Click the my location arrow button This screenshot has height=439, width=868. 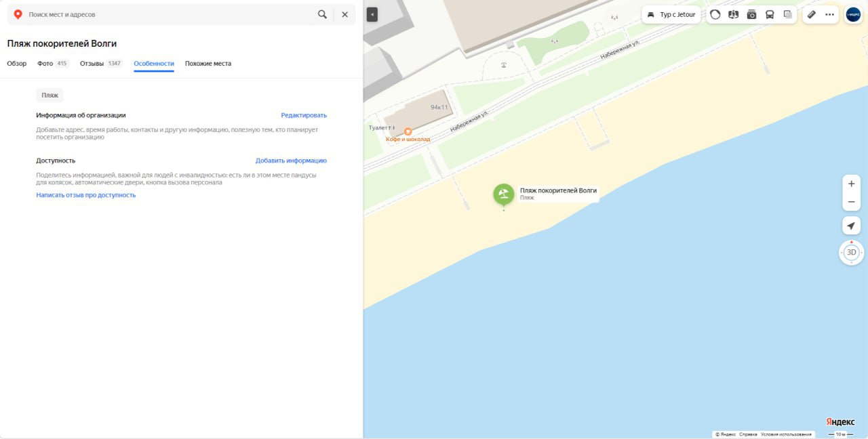pyautogui.click(x=851, y=226)
